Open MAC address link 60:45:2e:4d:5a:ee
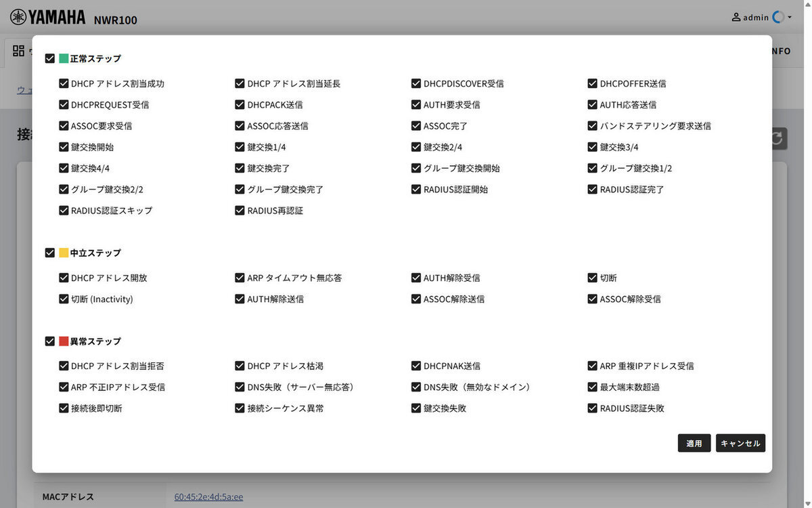Image resolution: width=812 pixels, height=508 pixels. [208, 496]
